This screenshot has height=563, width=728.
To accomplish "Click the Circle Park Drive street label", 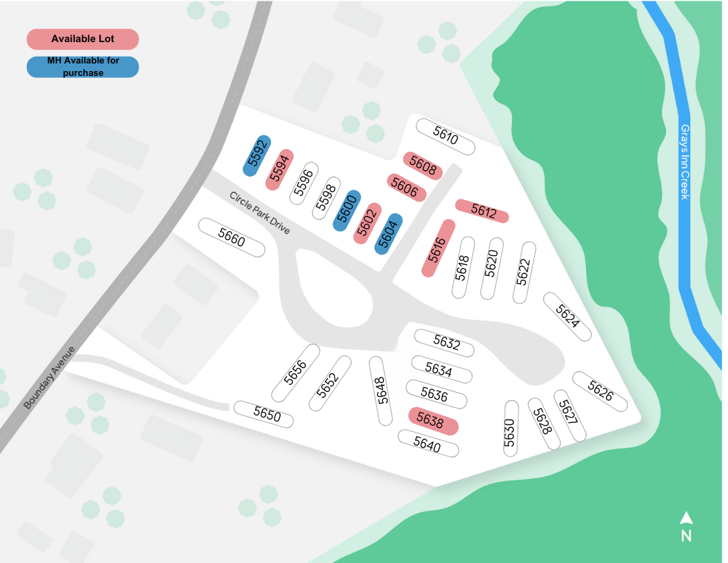I will pos(259,213).
